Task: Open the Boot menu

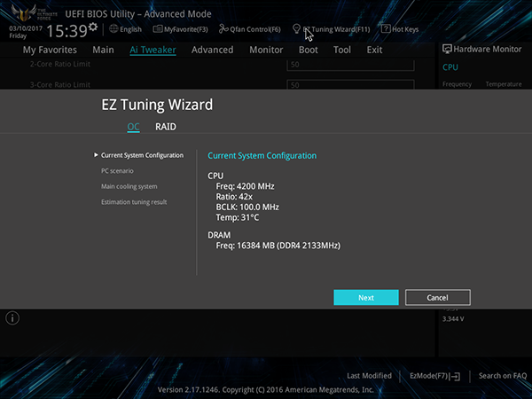Action: 308,51
